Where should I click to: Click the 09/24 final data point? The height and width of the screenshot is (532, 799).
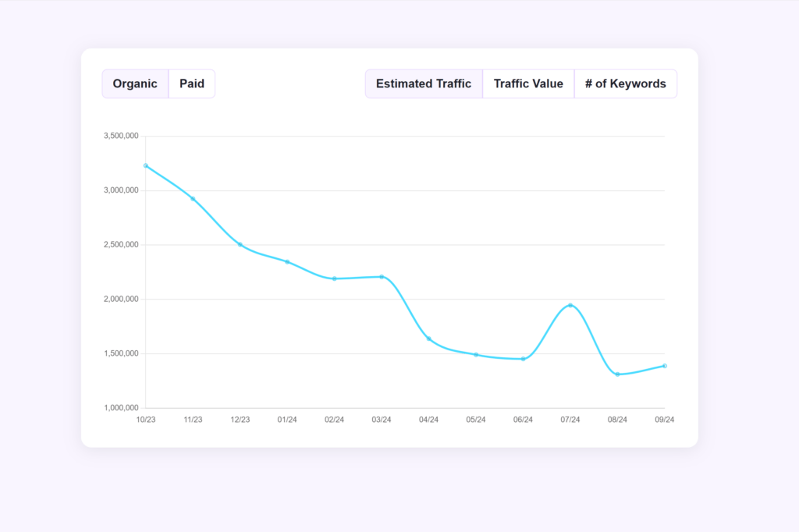(x=665, y=365)
